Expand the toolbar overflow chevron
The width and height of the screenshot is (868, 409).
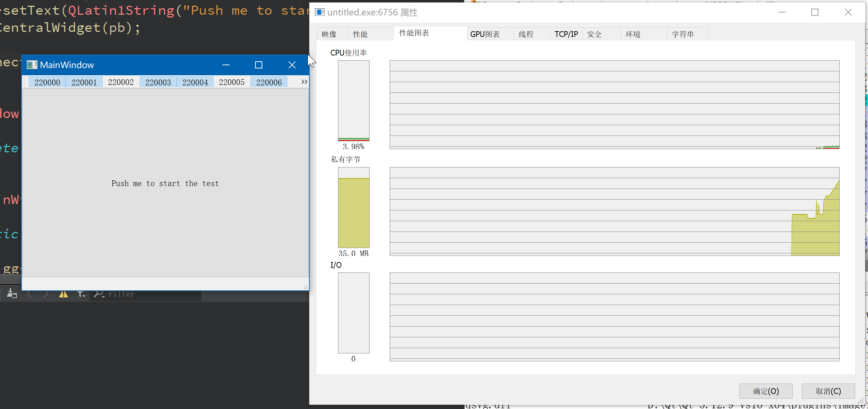click(304, 82)
